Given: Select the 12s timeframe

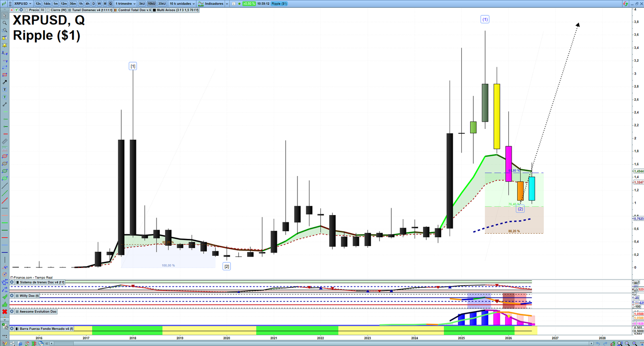Looking at the screenshot, I should 38,4.
